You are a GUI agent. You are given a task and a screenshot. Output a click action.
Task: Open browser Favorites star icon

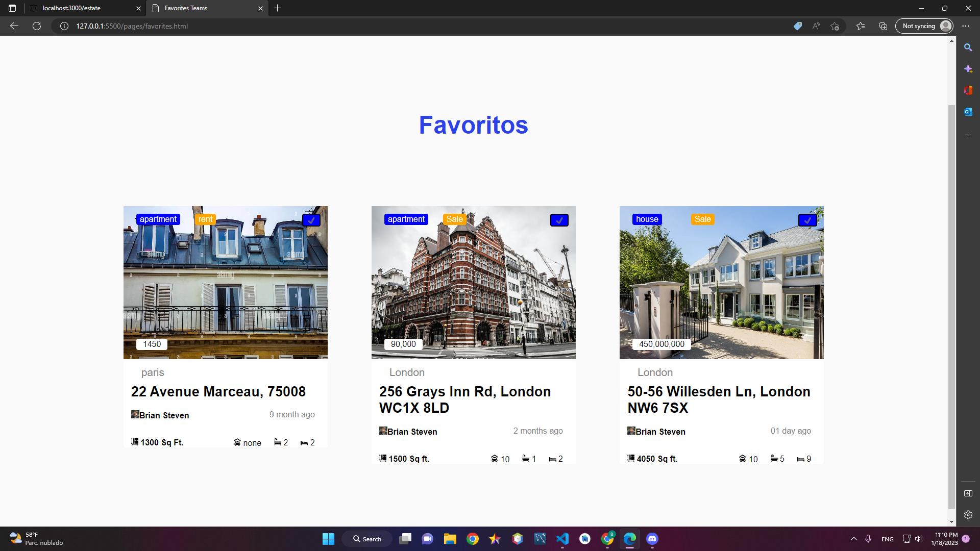[x=861, y=26]
